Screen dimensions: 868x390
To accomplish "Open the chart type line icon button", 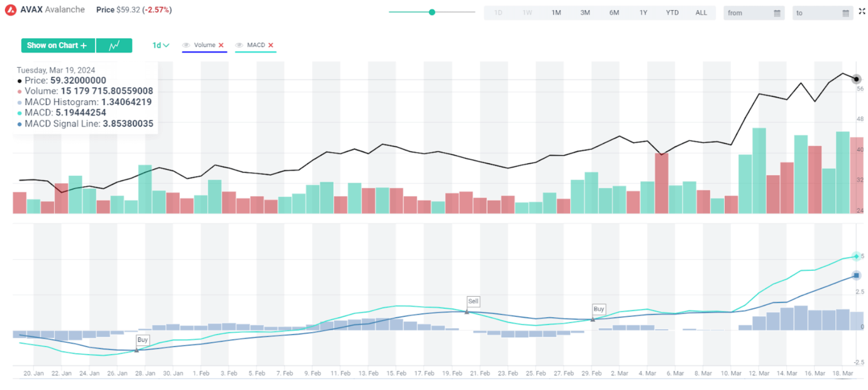I will click(114, 46).
